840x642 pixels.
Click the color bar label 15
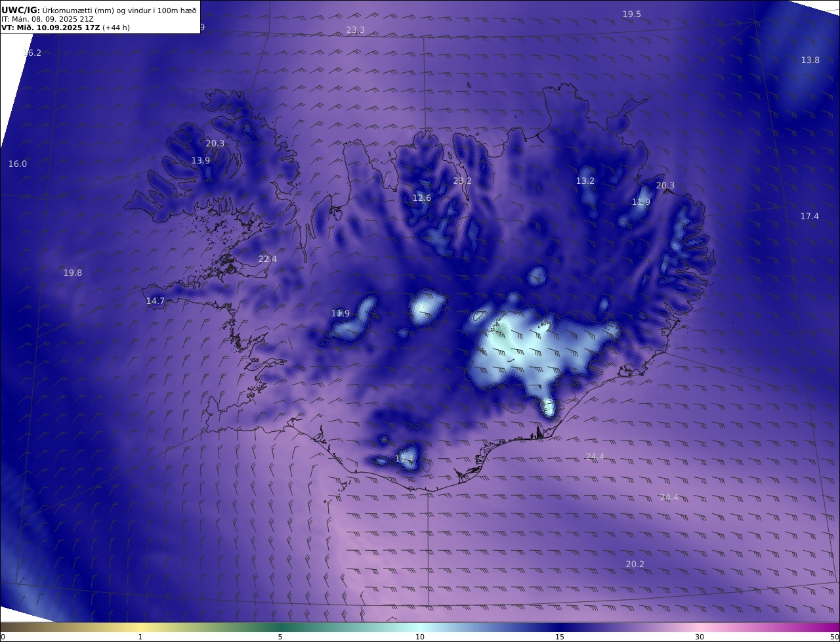click(559, 637)
